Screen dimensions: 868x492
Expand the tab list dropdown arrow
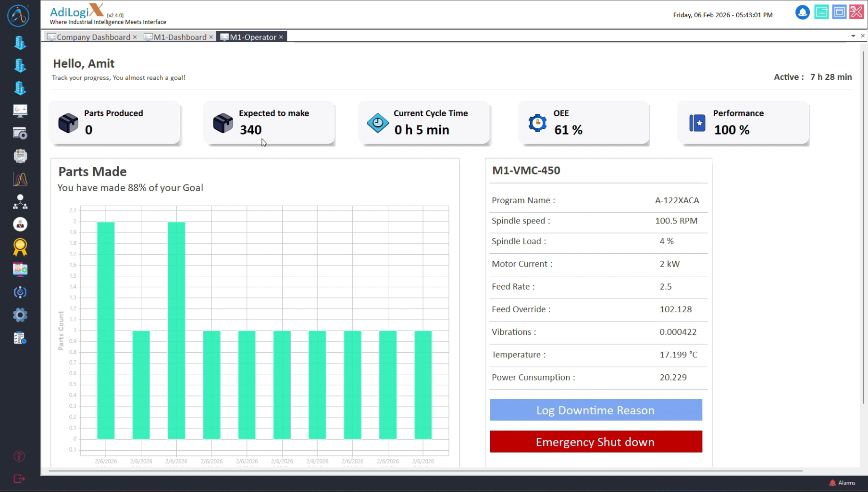[853, 36]
